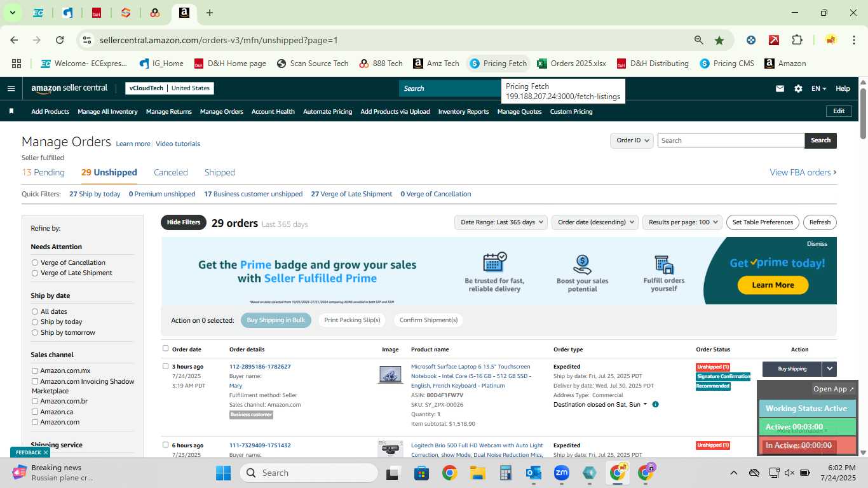Open Inventory Reports menu item

tap(464, 111)
